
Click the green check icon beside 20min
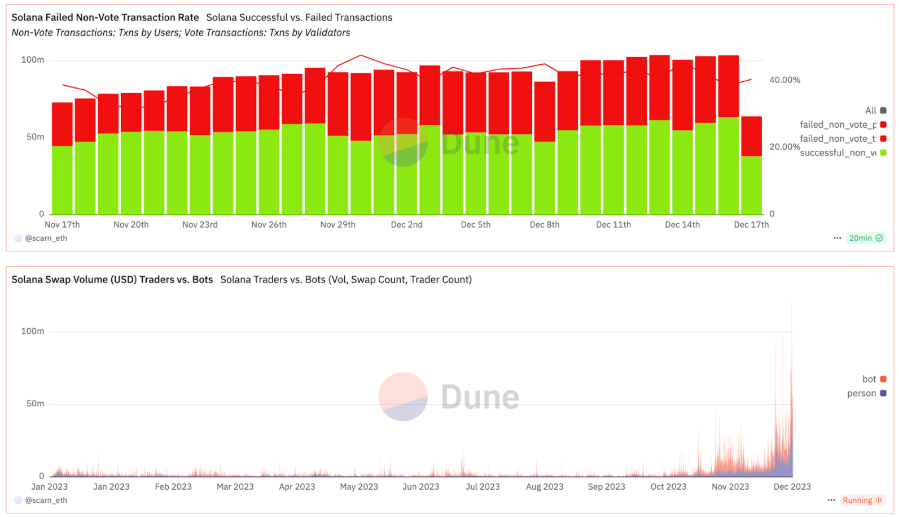pos(880,238)
